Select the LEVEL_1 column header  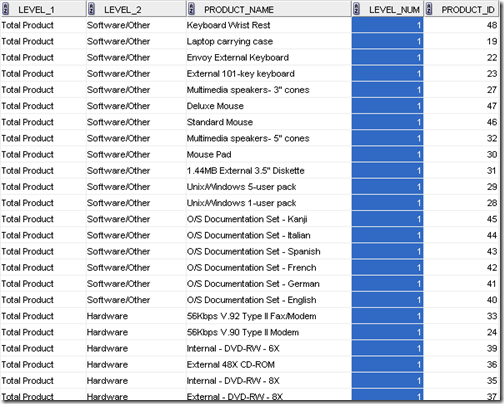43,9
